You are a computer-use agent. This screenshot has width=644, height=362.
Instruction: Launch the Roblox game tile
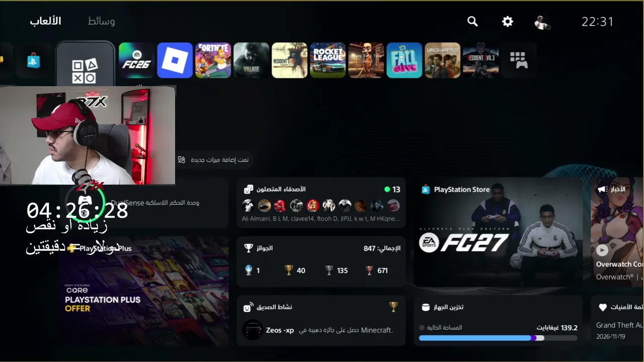(x=175, y=60)
